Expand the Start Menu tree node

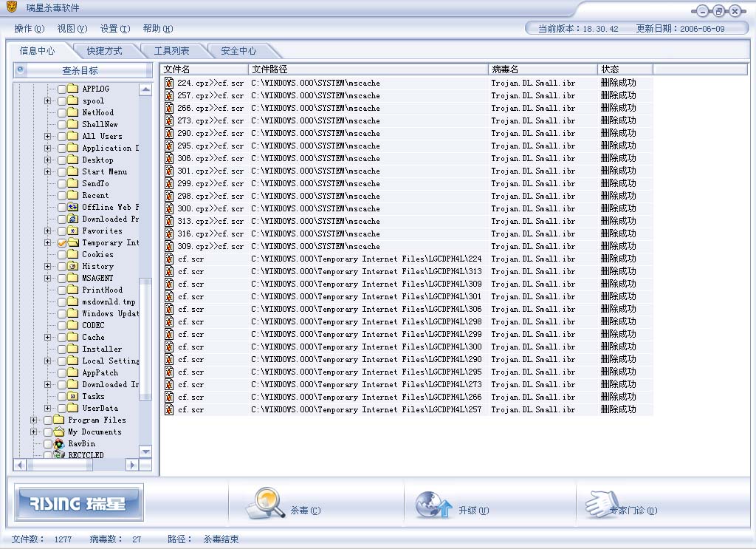[x=47, y=171]
